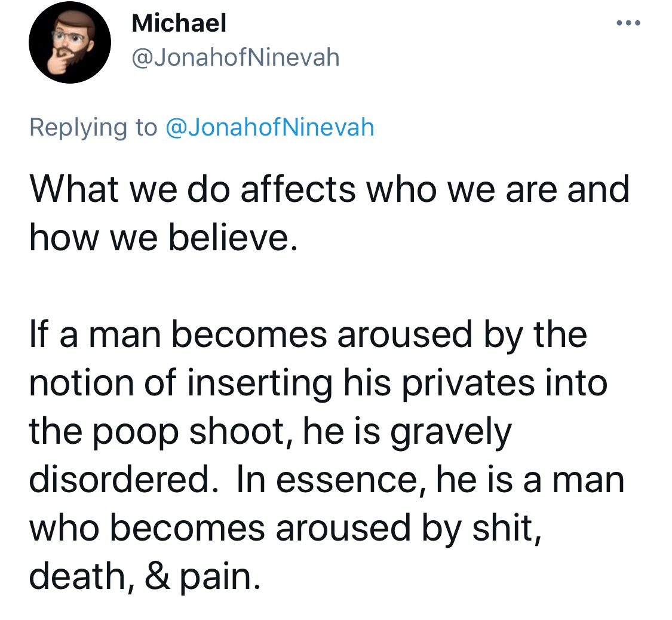The image size is (672, 620).
Task: Click the "Replying to" label text
Action: pos(93,128)
